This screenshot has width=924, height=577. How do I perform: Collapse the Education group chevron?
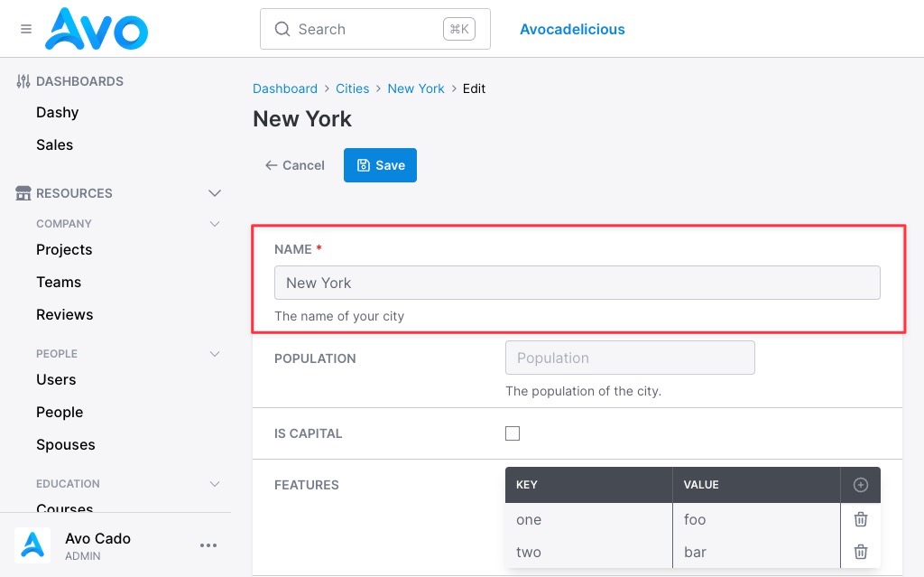click(215, 484)
